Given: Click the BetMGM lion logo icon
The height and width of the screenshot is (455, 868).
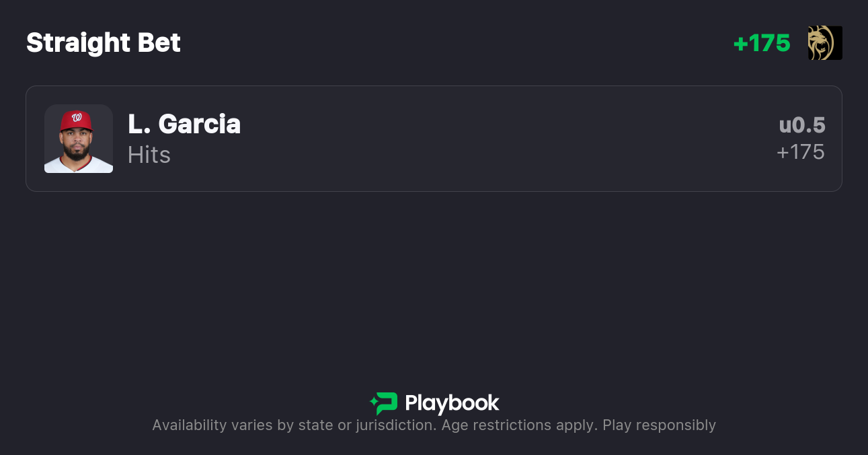Looking at the screenshot, I should (x=825, y=43).
